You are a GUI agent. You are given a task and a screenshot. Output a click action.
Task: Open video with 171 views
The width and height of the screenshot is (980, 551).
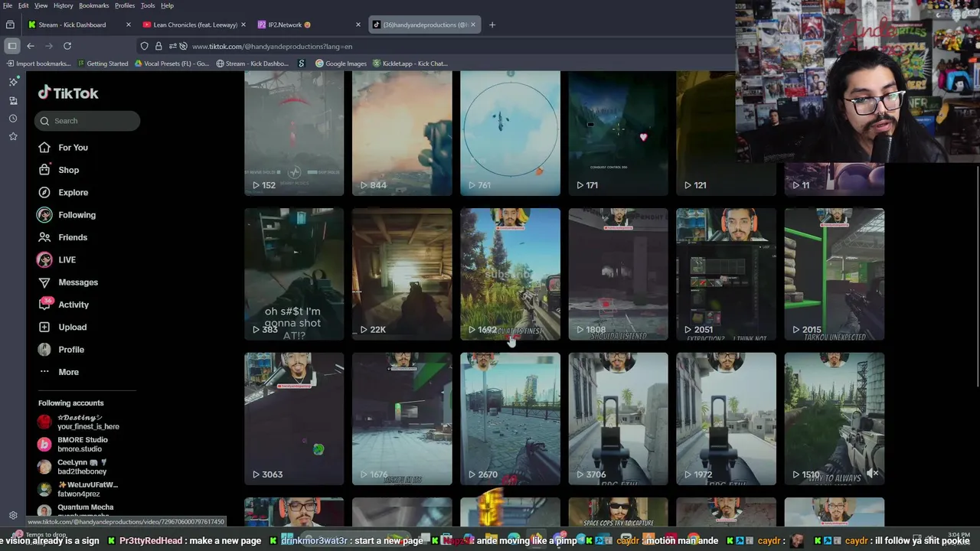tap(618, 133)
